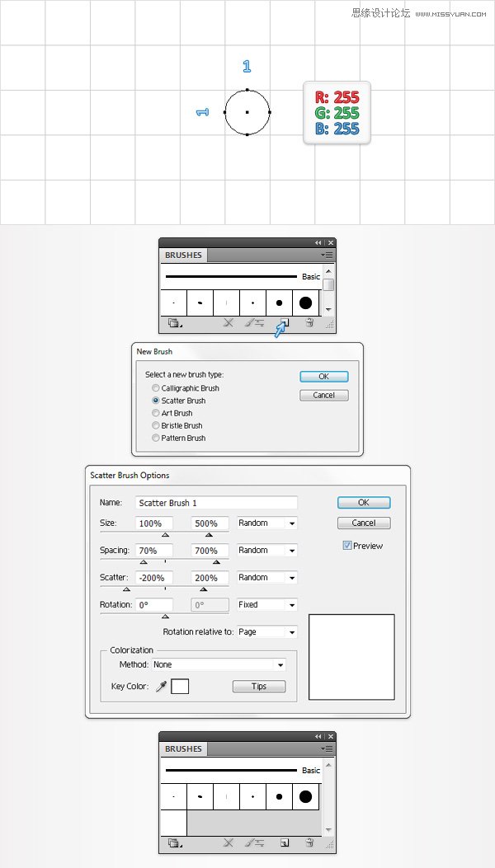This screenshot has height=868, width=495.
Task: Open Rotation relative to Page dropdown
Action: click(267, 631)
